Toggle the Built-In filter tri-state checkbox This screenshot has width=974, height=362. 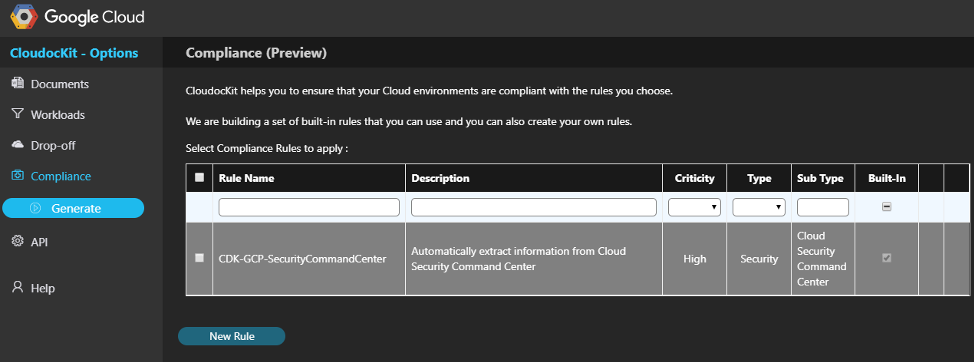[x=886, y=207]
